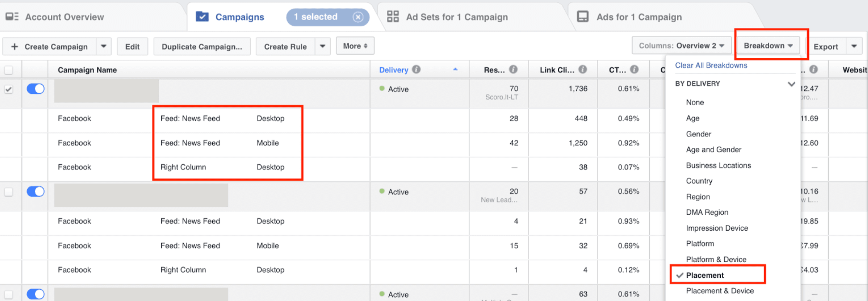Click the Account Overview panel icon

12,16
